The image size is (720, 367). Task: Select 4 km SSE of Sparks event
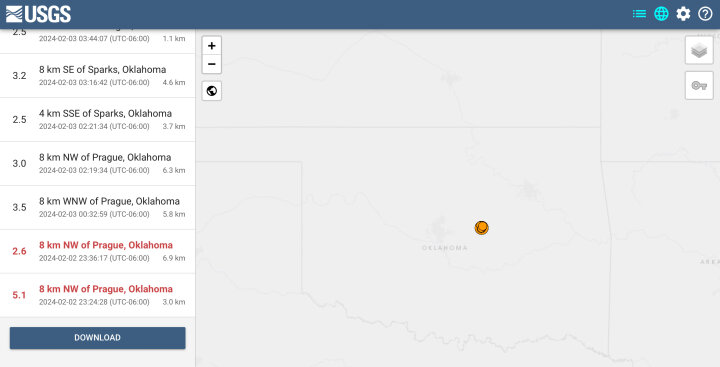pos(97,119)
